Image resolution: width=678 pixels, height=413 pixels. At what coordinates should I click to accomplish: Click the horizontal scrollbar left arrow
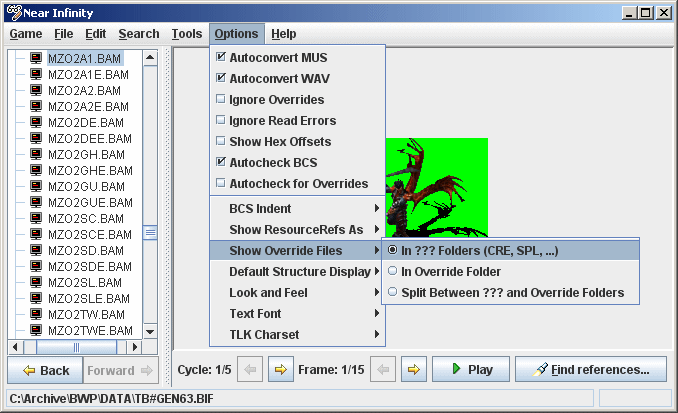point(16,347)
